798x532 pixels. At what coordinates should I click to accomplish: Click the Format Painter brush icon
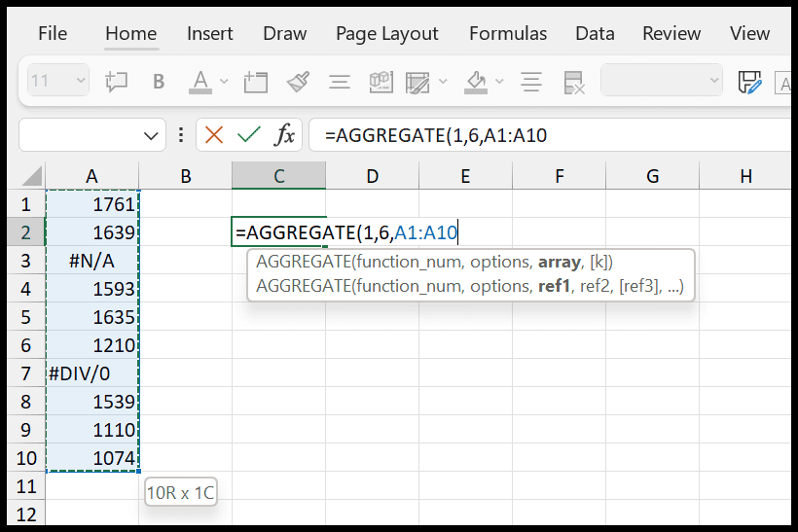pyautogui.click(x=298, y=82)
